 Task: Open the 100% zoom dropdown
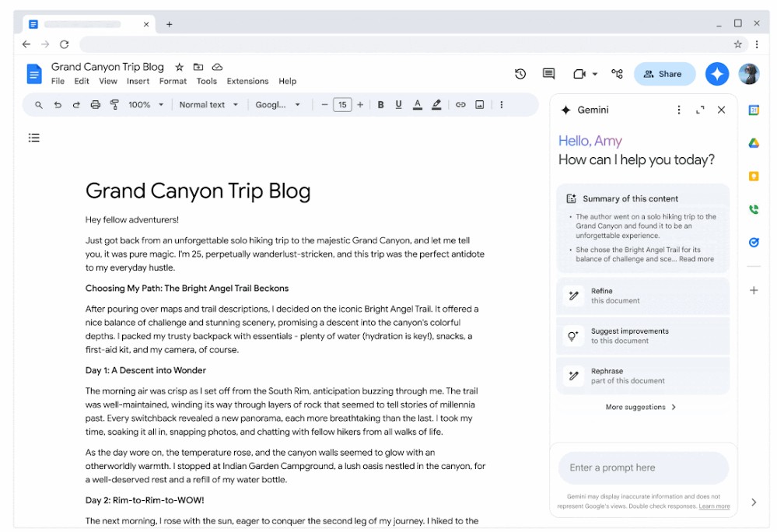pyautogui.click(x=146, y=105)
